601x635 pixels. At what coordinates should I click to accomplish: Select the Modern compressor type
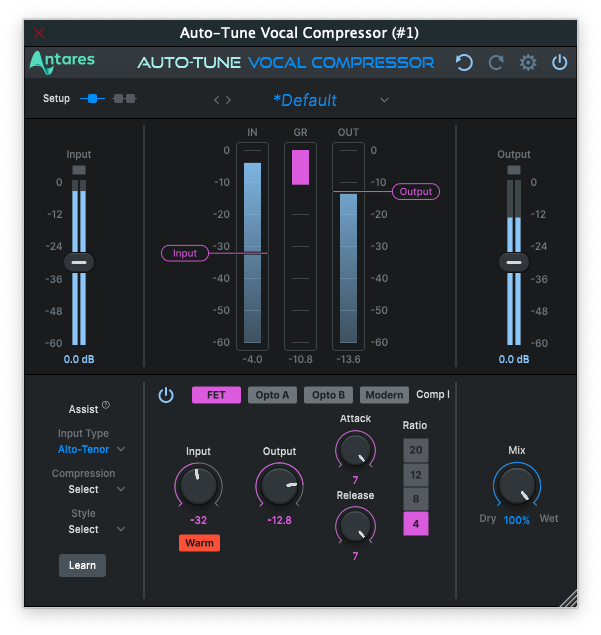click(x=384, y=395)
